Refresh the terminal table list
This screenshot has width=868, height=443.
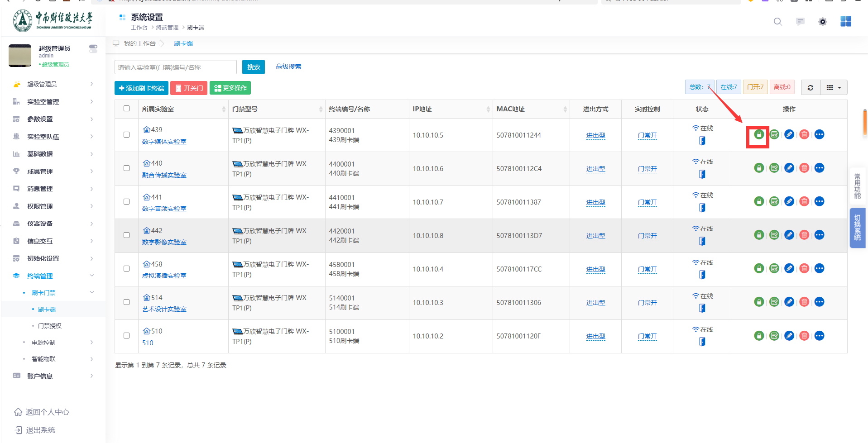click(x=810, y=88)
